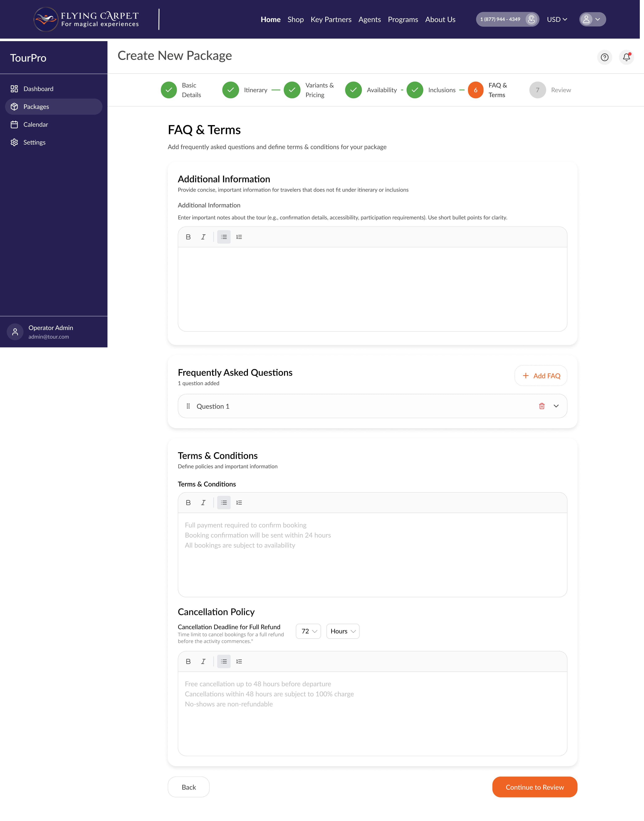644x821 pixels.
Task: Open the notifications bell
Action: pyautogui.click(x=626, y=57)
